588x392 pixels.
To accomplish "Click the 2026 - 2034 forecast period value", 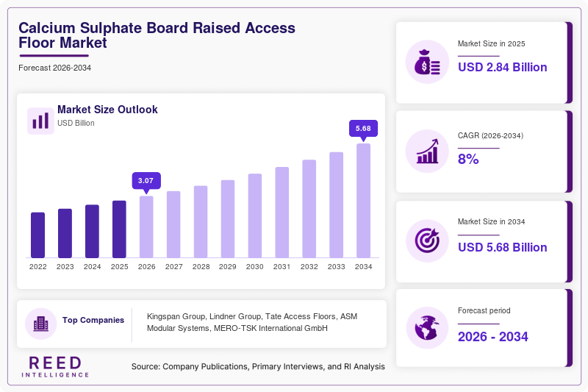I will pos(492,337).
